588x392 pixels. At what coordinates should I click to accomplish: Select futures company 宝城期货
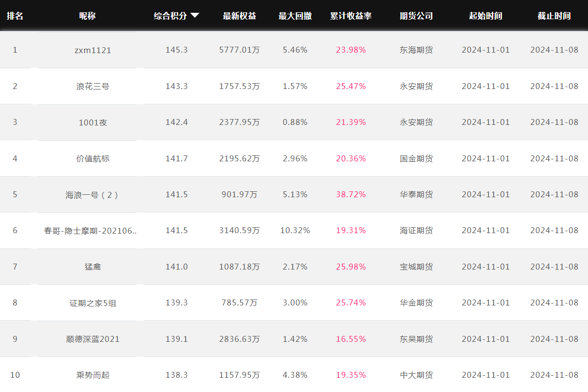click(x=416, y=267)
